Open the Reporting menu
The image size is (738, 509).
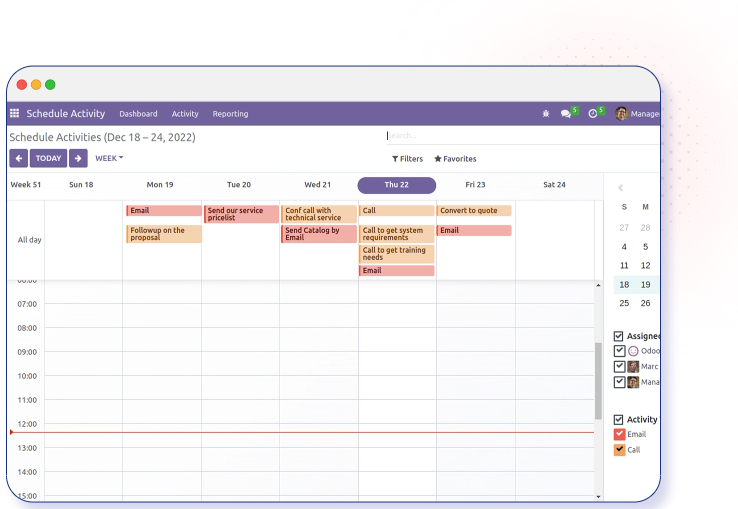tap(230, 114)
